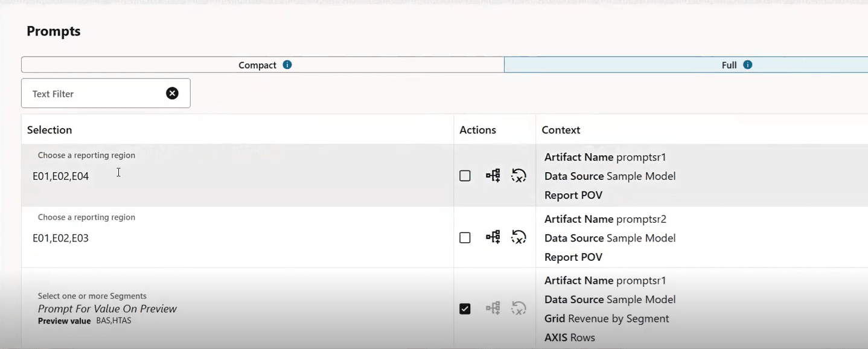Check the promptsr1 reporting region checkbox
The image size is (868, 349).
pos(465,176)
